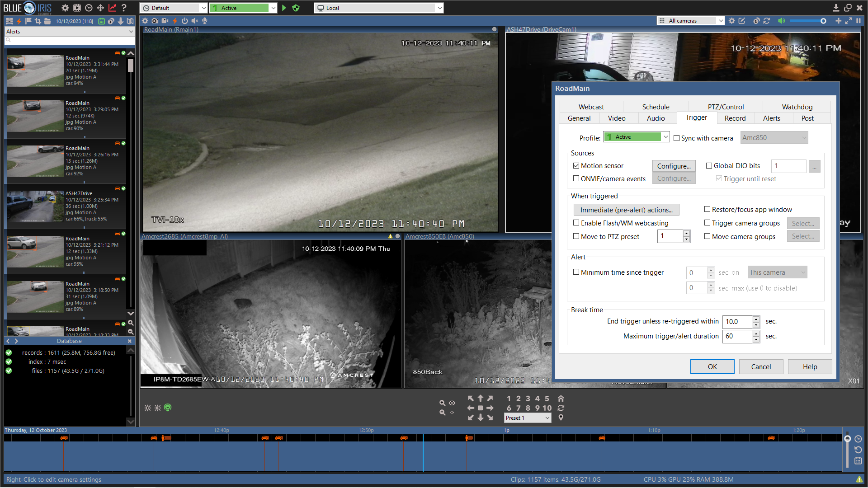Open the clip viewer film icon
This screenshot has height=488, width=868.
pyautogui.click(x=77, y=8)
